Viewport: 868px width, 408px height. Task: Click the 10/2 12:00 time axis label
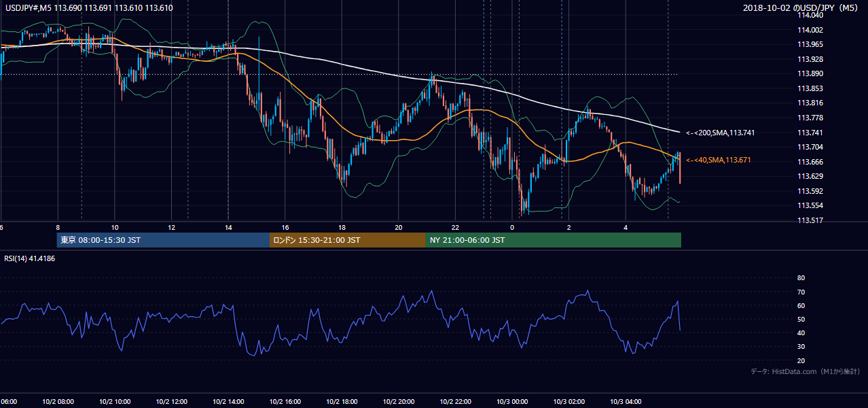point(171,402)
